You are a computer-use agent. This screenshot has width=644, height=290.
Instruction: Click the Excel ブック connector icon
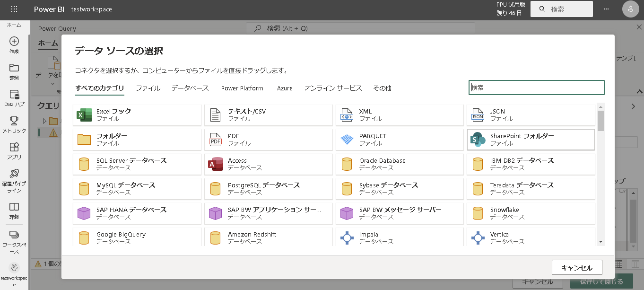coord(84,115)
